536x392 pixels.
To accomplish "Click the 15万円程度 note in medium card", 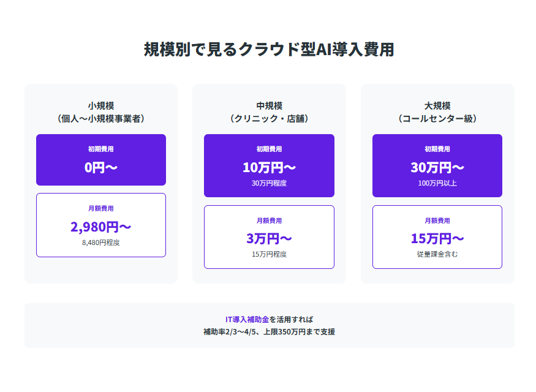I will tap(269, 254).
